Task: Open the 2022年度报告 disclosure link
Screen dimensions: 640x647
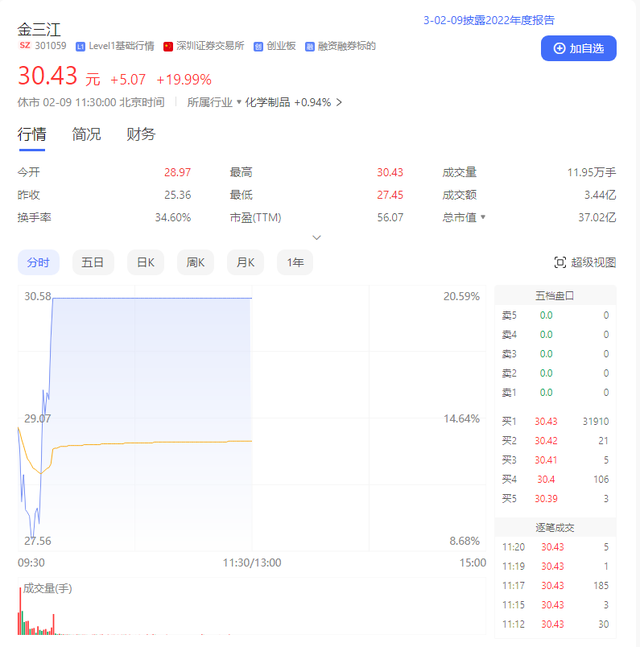Action: pyautogui.click(x=489, y=20)
